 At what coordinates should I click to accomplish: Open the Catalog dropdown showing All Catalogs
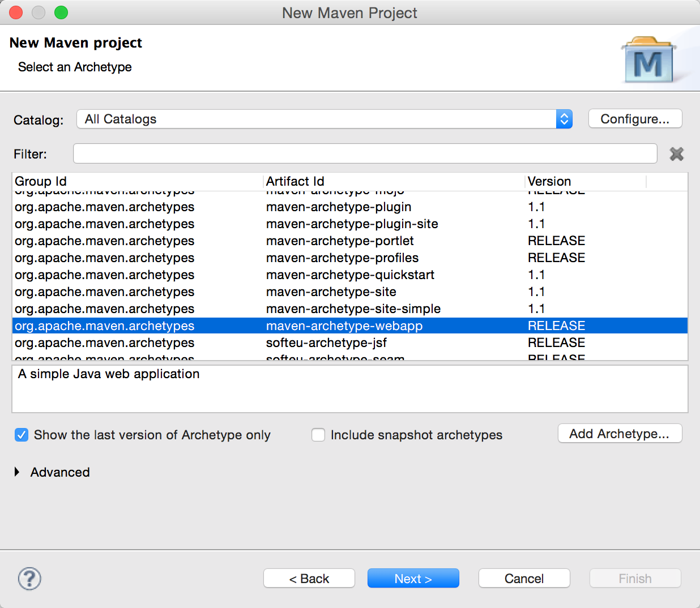[x=325, y=119]
